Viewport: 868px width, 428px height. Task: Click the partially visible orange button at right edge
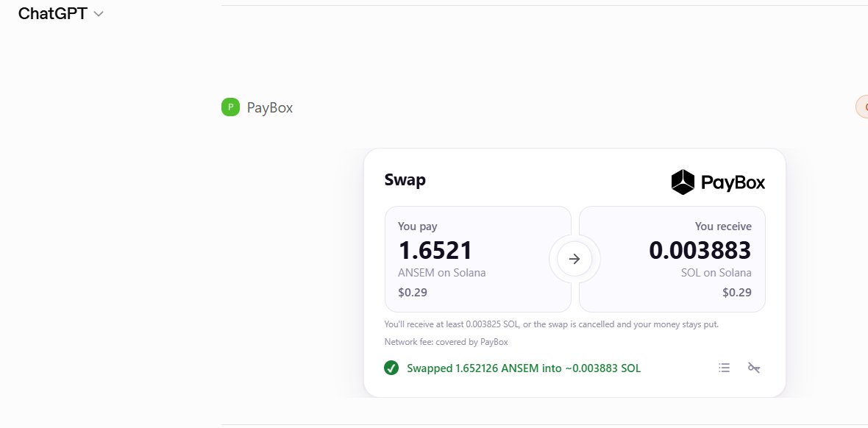(x=862, y=107)
